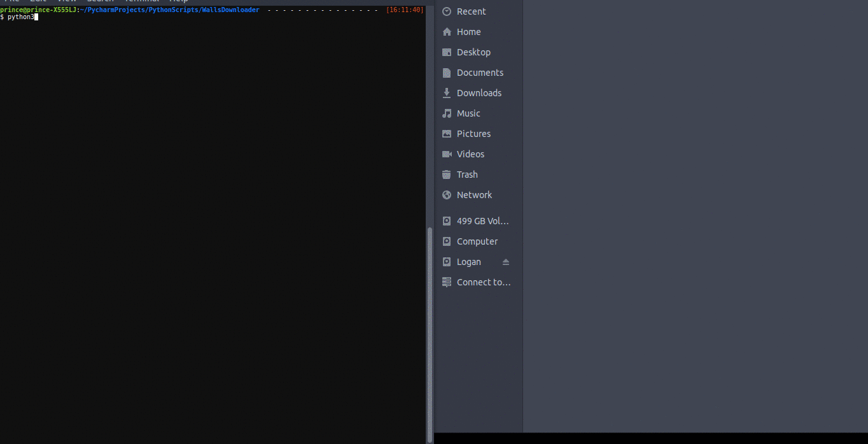Click the Downloads arrow icon

[447, 93]
